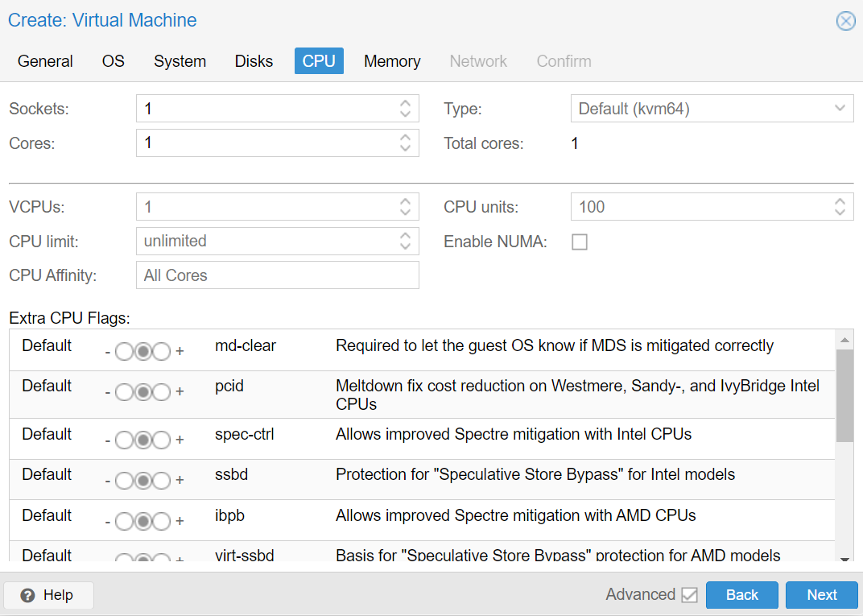Set pcid flag to default
Image resolution: width=863 pixels, height=616 pixels.
(x=143, y=392)
